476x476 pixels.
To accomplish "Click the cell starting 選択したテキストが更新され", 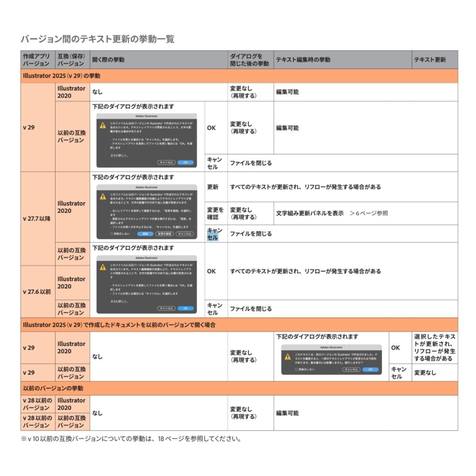I will [435, 348].
